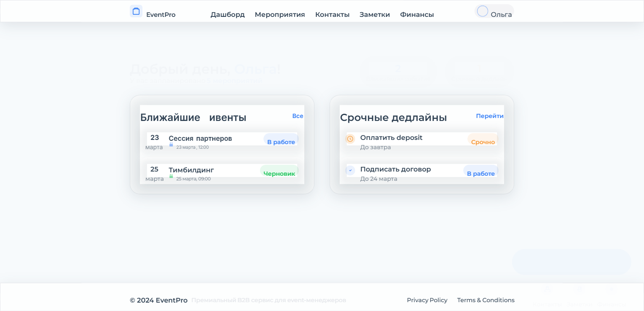Click В работе badge on Подписать договор

(x=480, y=173)
